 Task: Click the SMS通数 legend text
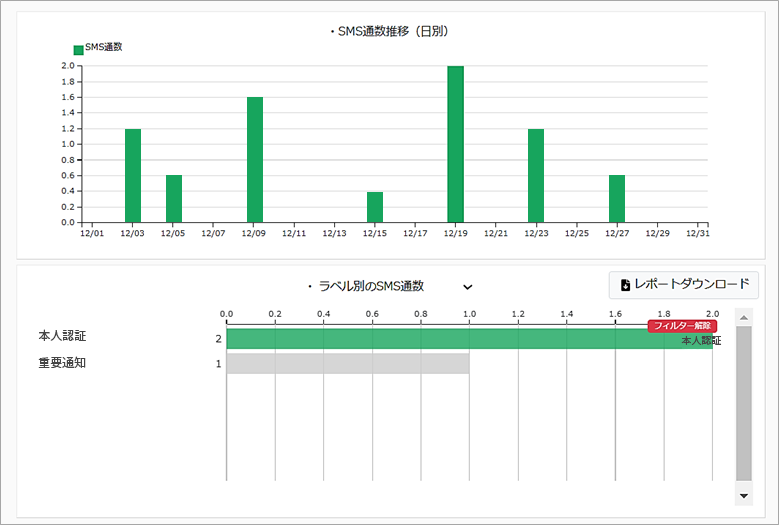point(103,47)
